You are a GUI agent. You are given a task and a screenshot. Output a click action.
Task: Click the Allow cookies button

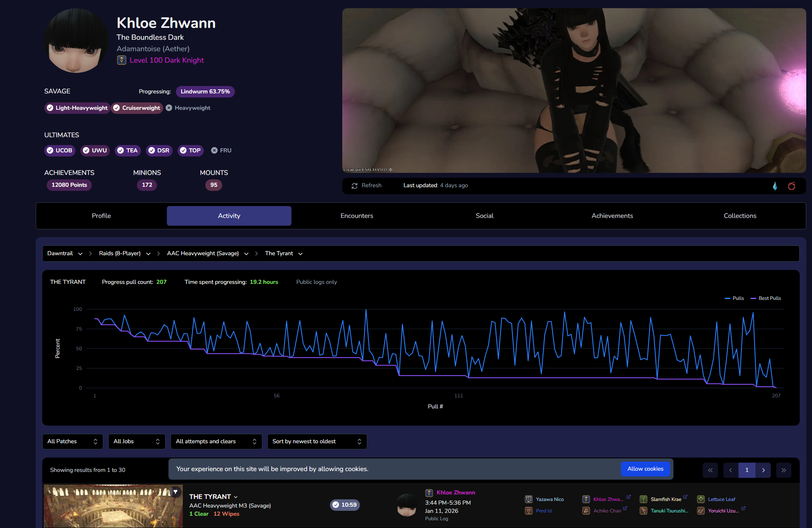click(x=645, y=469)
